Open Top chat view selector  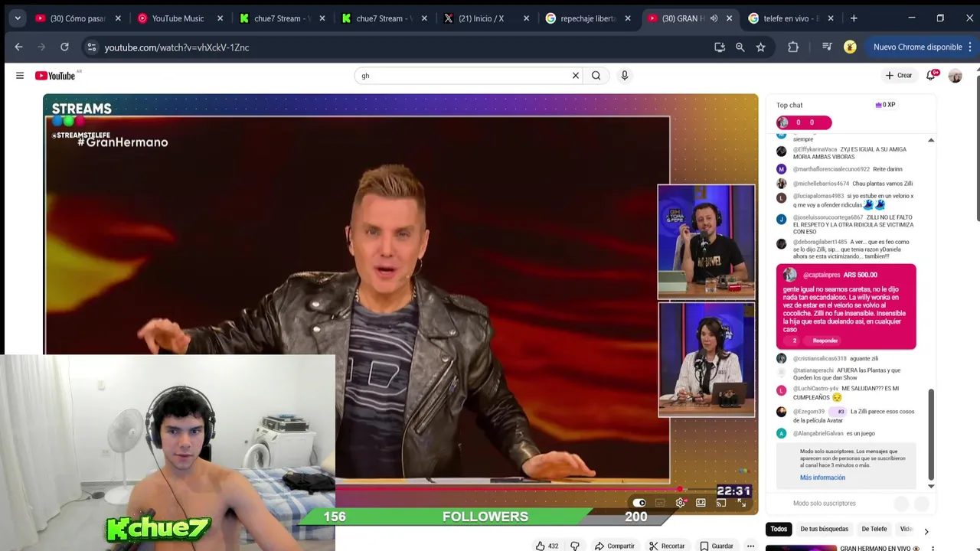[x=789, y=105]
